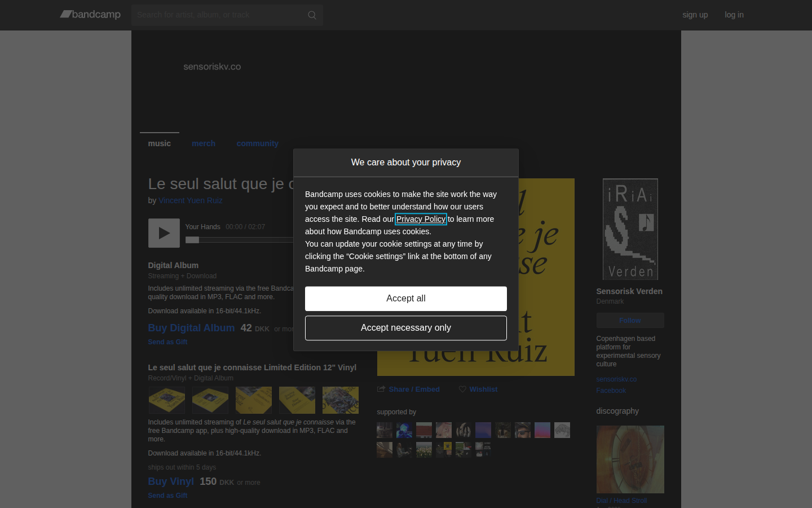Image resolution: width=812 pixels, height=508 pixels.
Task: Open second supporter avatar in bottom row
Action: click(404, 450)
